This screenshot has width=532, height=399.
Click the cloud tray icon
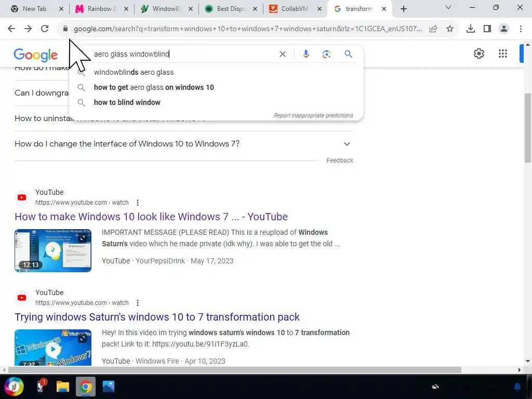point(435,387)
